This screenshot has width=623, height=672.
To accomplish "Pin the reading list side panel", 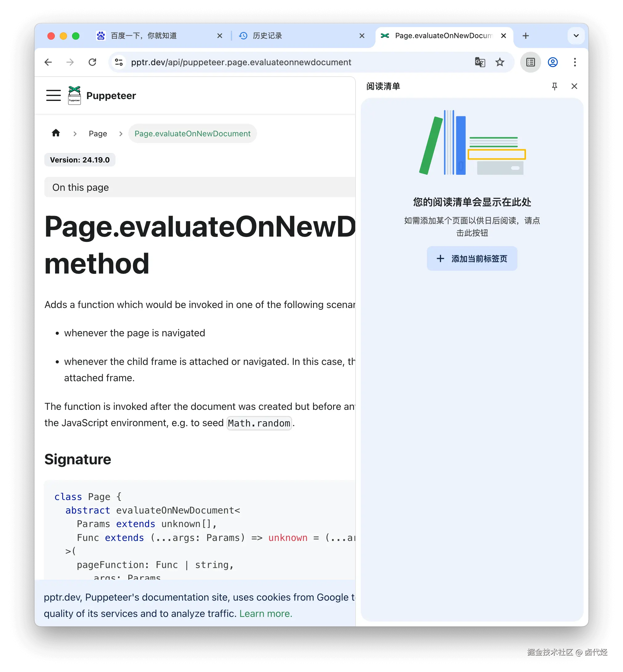I will click(x=554, y=86).
